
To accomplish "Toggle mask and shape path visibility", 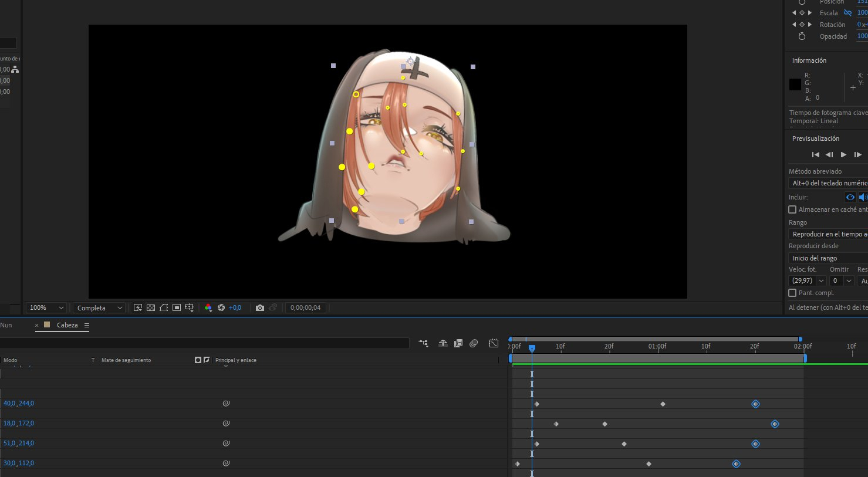I will [164, 307].
